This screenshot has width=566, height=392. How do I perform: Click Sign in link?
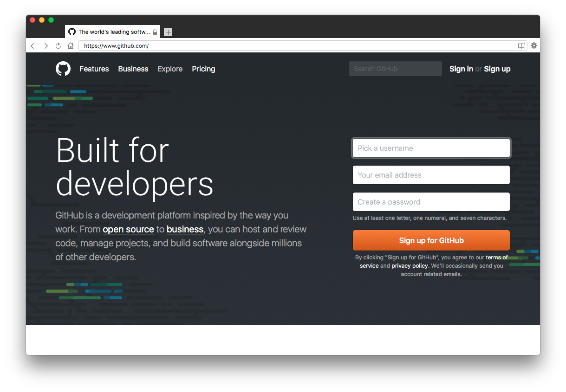point(461,69)
